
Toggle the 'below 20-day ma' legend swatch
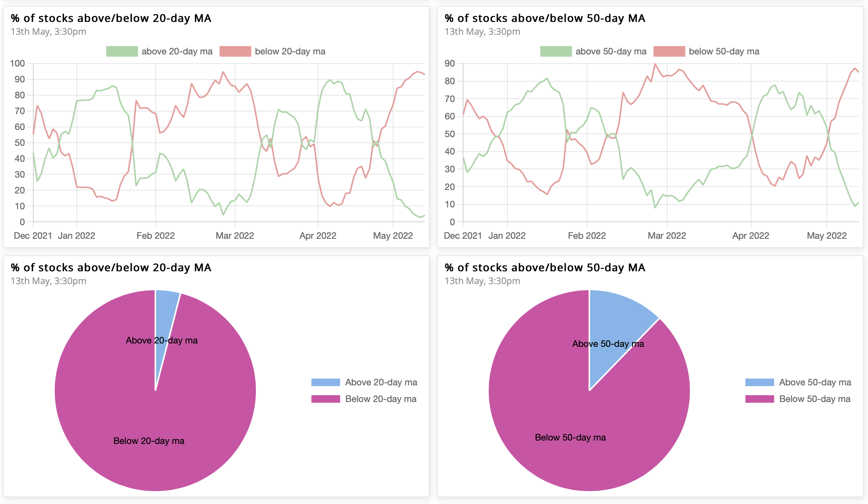tap(235, 51)
